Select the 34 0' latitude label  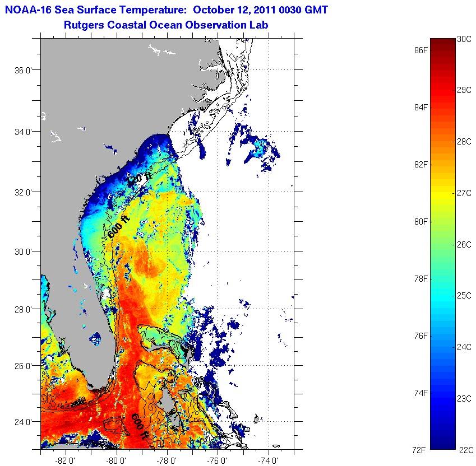[x=23, y=132]
